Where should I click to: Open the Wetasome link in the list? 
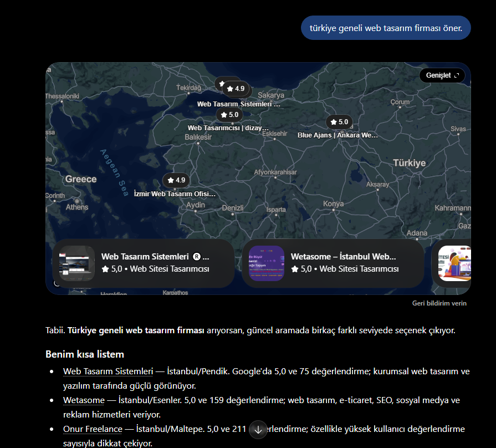tap(84, 400)
